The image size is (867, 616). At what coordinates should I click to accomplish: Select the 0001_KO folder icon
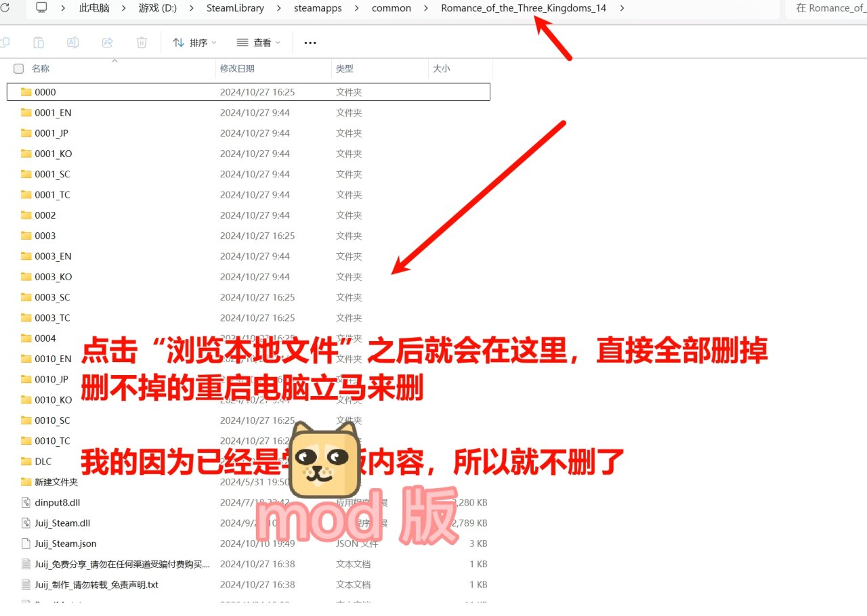(26, 154)
